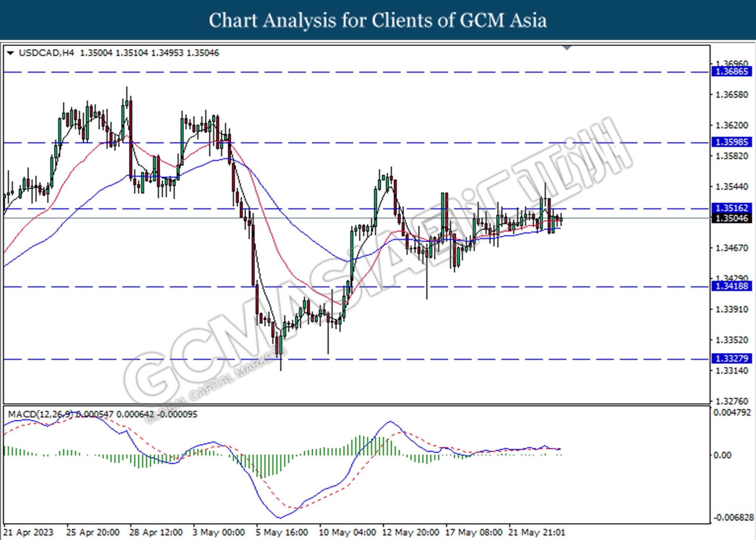Click the MACD zero level 0.00 label
This screenshot has width=756, height=540.
pyautogui.click(x=722, y=455)
